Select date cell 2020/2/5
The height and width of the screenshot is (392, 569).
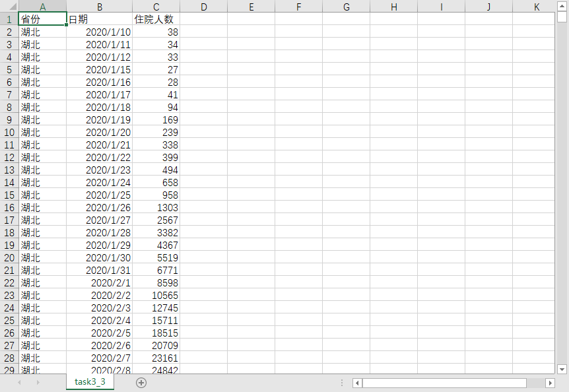pyautogui.click(x=100, y=333)
